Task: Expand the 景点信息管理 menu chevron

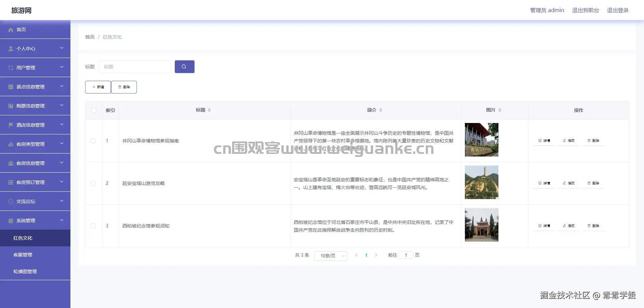Action: click(x=62, y=86)
